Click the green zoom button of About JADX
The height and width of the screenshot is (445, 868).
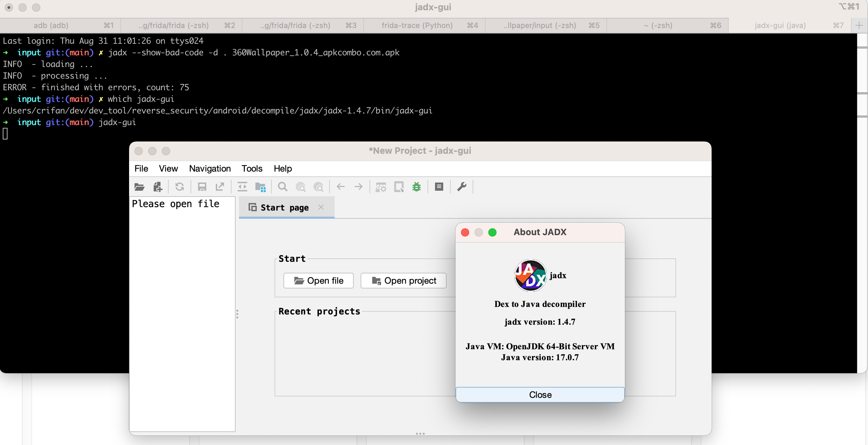pos(492,232)
